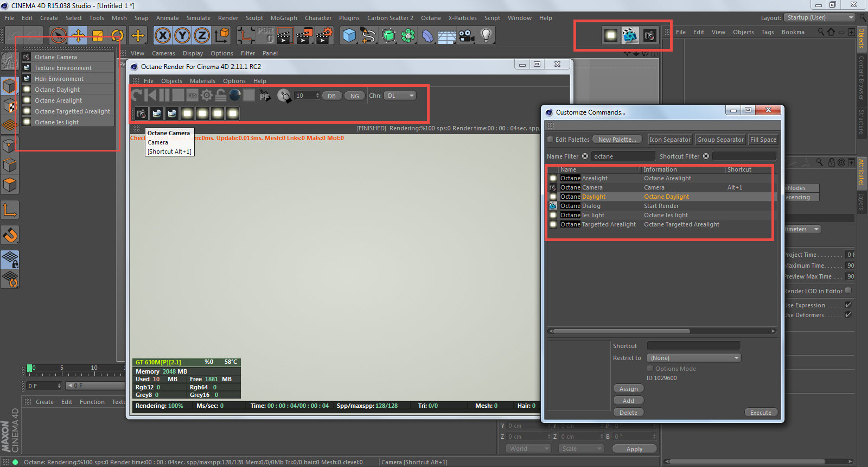
Task: Click the Octane settings gear icon
Action: tap(207, 96)
